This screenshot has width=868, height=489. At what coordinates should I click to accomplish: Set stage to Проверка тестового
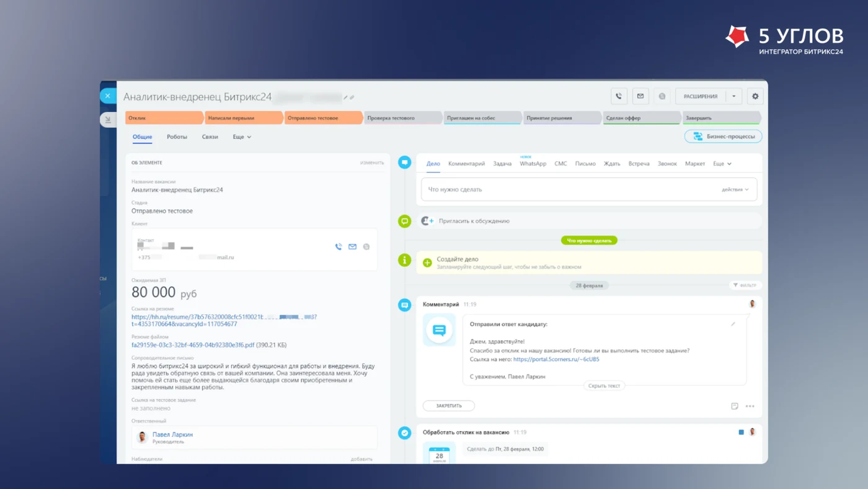point(403,118)
